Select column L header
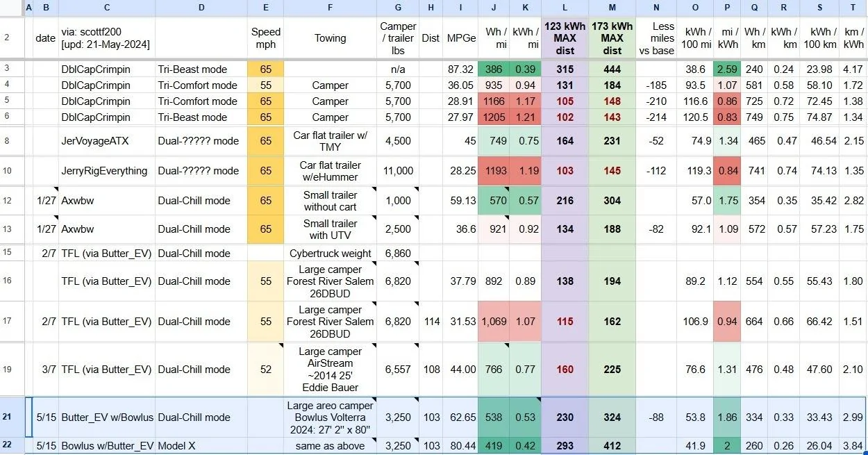This screenshot has height=455, width=868. (565, 8)
